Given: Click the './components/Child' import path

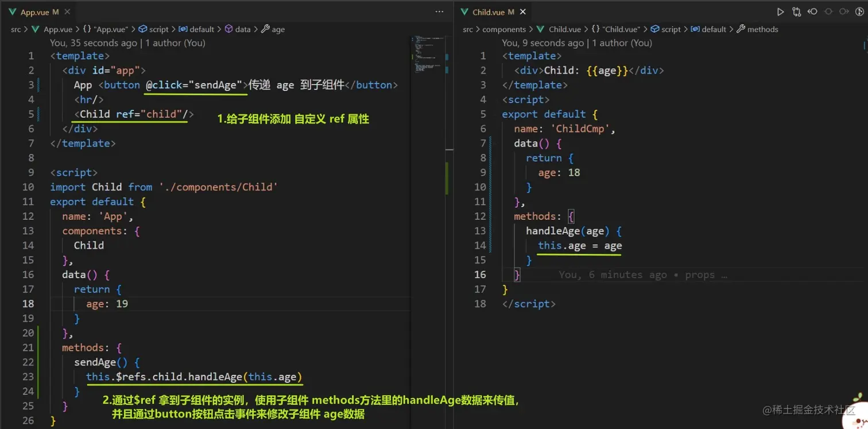Looking at the screenshot, I should (x=219, y=187).
